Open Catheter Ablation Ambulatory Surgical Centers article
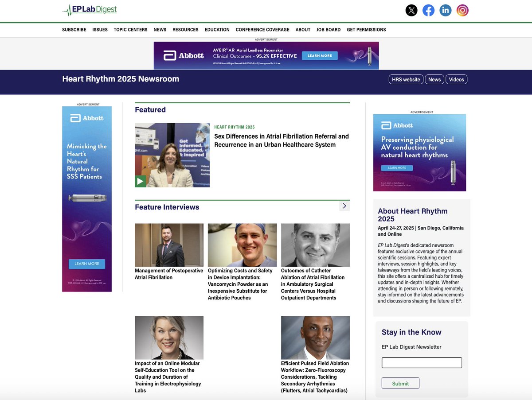The height and width of the screenshot is (400, 532). pos(313,284)
